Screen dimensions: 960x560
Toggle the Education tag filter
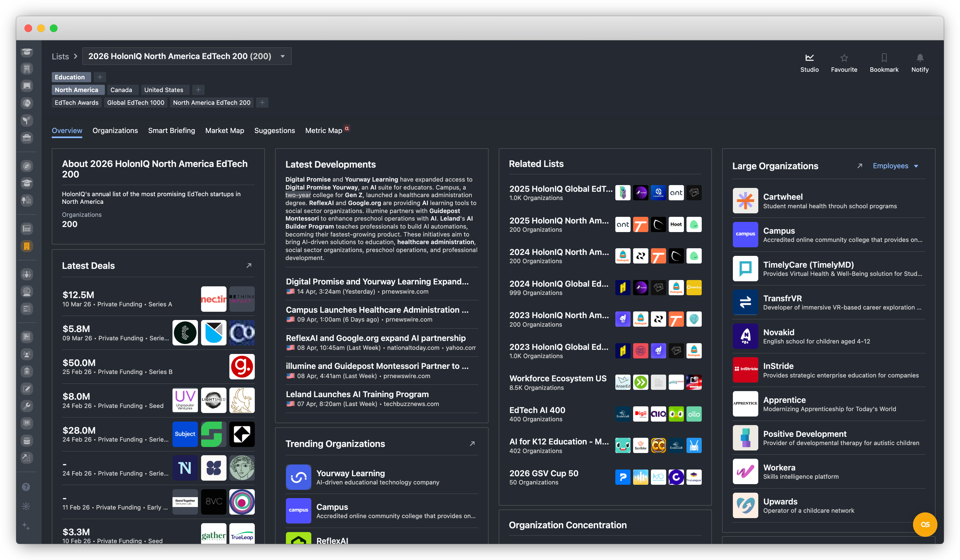tap(70, 77)
